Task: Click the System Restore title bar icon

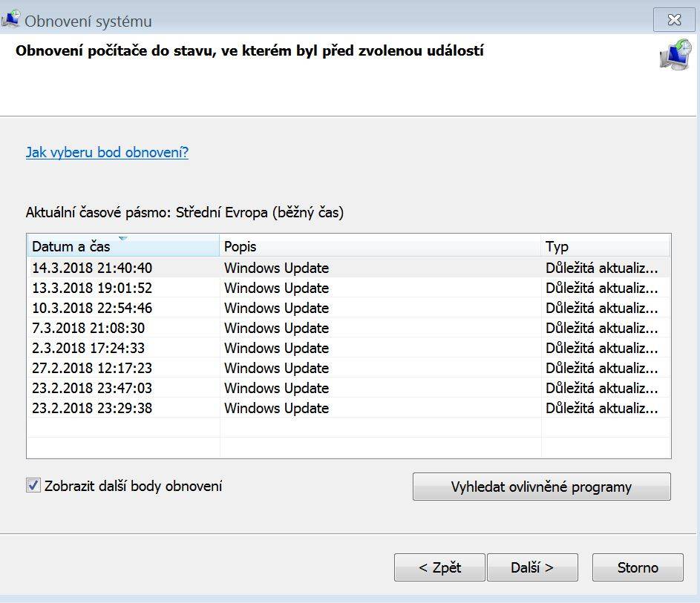Action: [10, 19]
